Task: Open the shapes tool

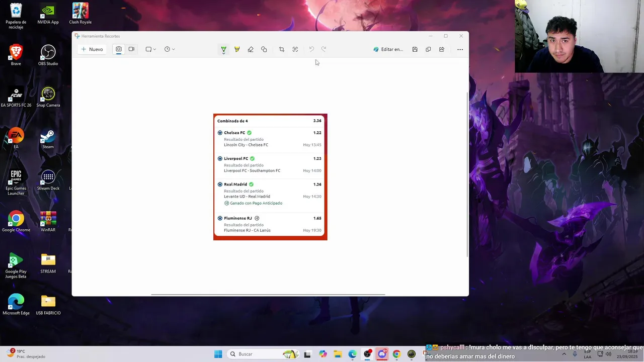Action: coord(264,49)
